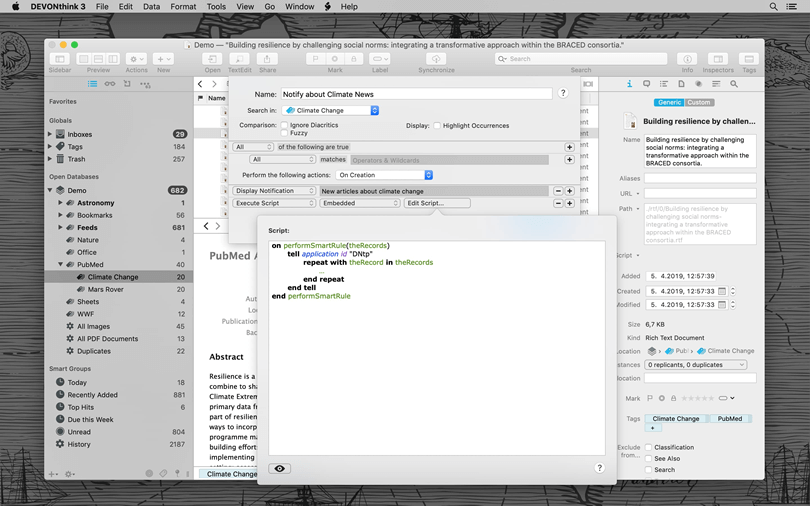Click the notification text field

click(433, 191)
